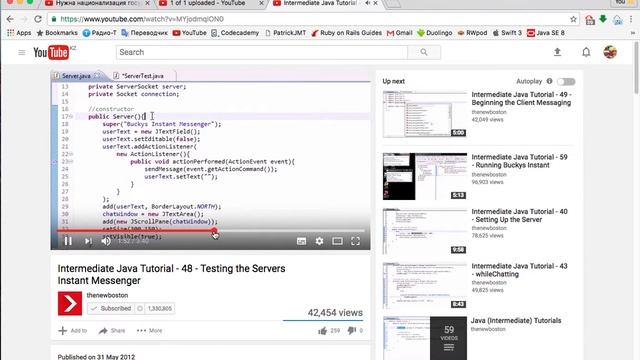Open Duolingo bookmark

[435, 33]
